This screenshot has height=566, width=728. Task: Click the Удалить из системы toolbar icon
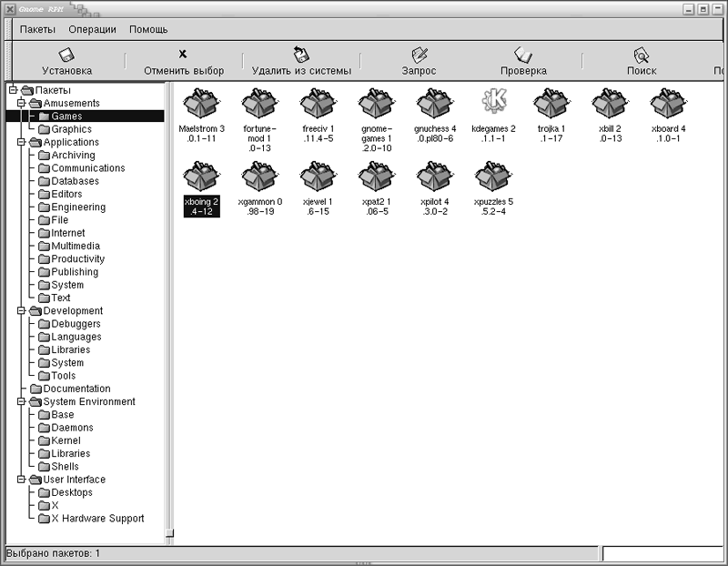pos(300,55)
